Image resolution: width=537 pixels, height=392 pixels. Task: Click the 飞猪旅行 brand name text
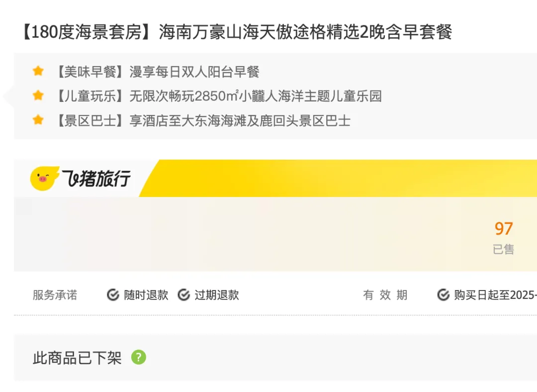[x=96, y=178]
